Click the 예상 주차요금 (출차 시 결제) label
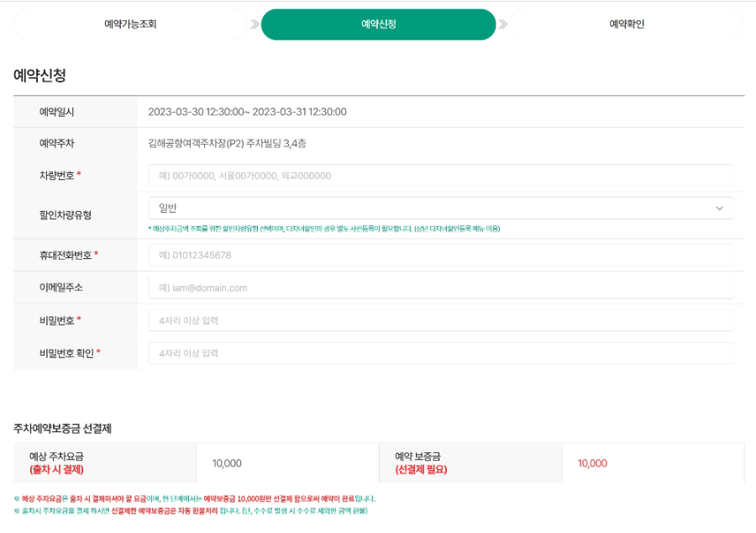 (x=56, y=462)
